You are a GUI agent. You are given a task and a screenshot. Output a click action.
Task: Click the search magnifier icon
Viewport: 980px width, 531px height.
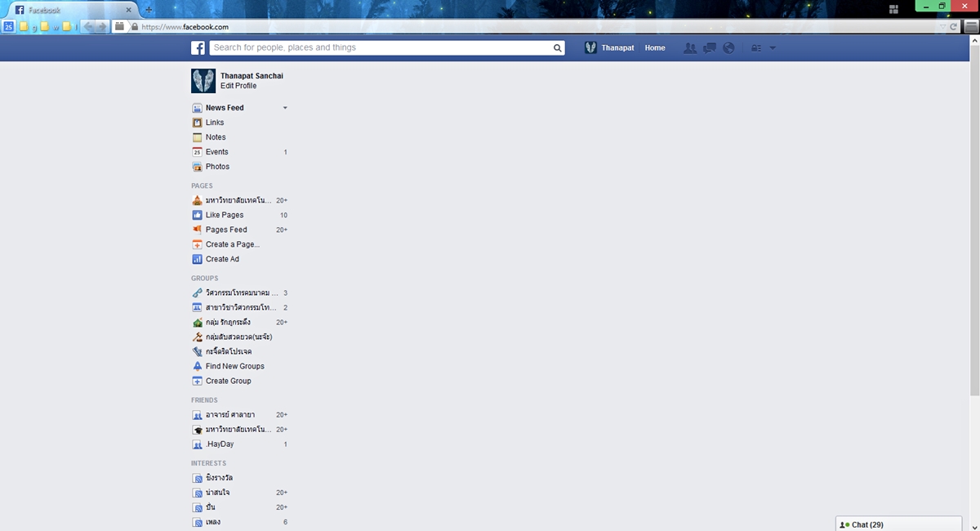(x=558, y=48)
